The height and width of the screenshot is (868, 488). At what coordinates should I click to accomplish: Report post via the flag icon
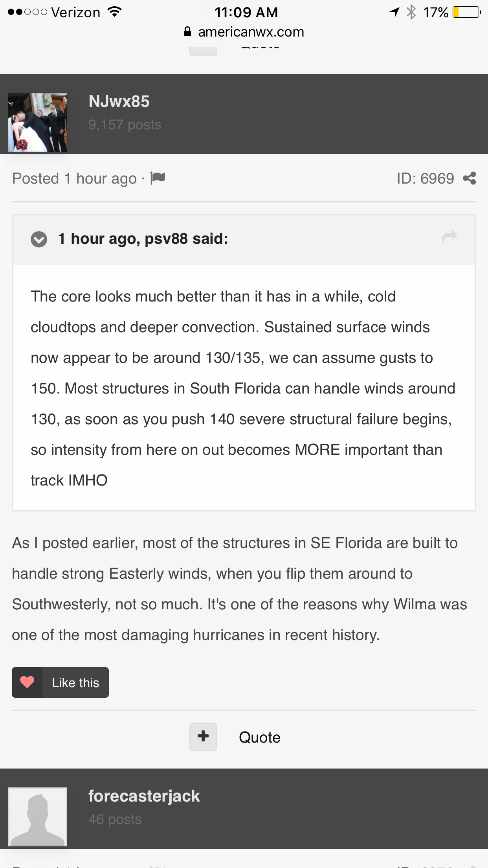tap(158, 178)
